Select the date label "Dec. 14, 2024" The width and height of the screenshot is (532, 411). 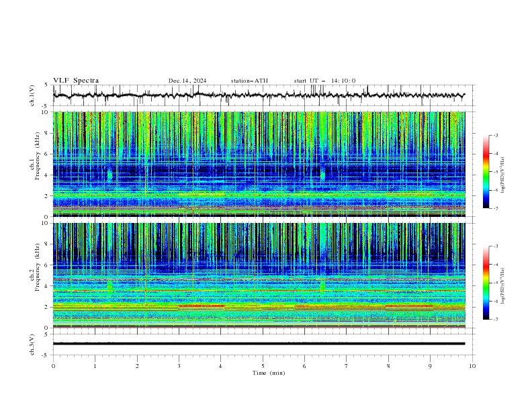click(x=187, y=81)
